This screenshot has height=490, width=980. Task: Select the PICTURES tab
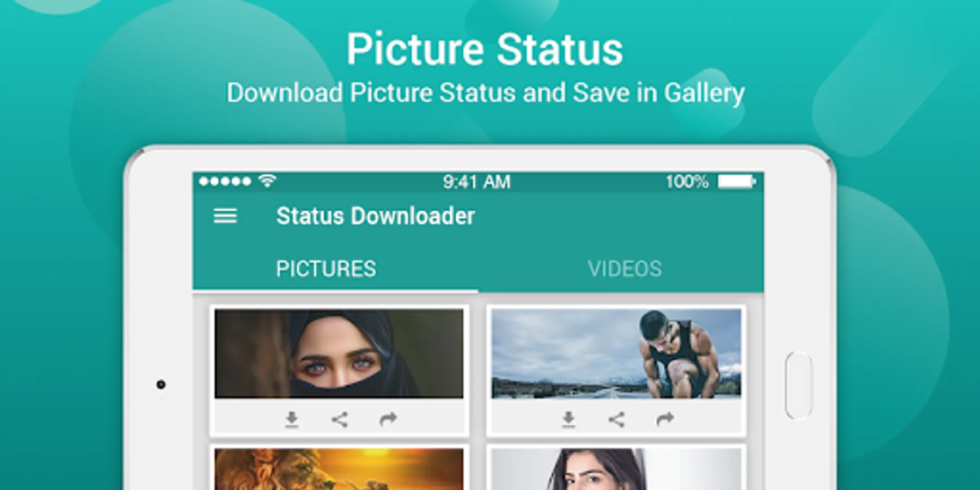tap(326, 269)
